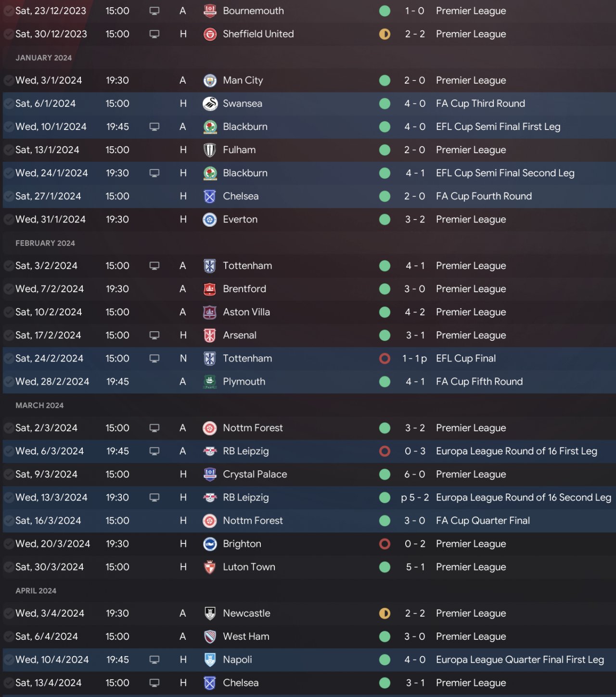Click the Brighton club badge
The height and width of the screenshot is (697, 616).
(x=210, y=544)
